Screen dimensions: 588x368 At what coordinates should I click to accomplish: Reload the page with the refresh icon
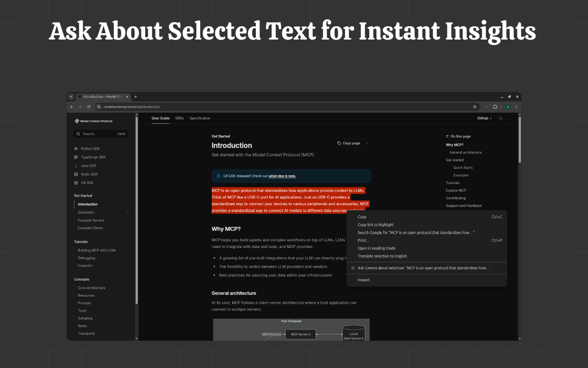click(x=89, y=107)
